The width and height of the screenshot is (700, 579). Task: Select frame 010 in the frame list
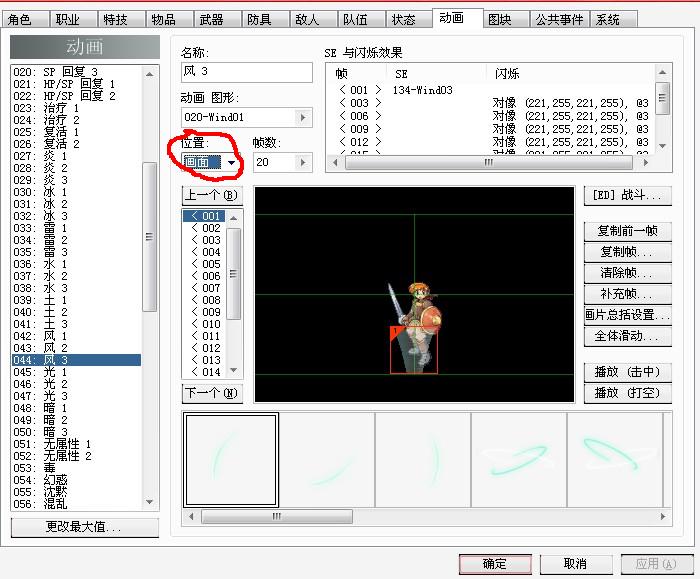coord(204,324)
